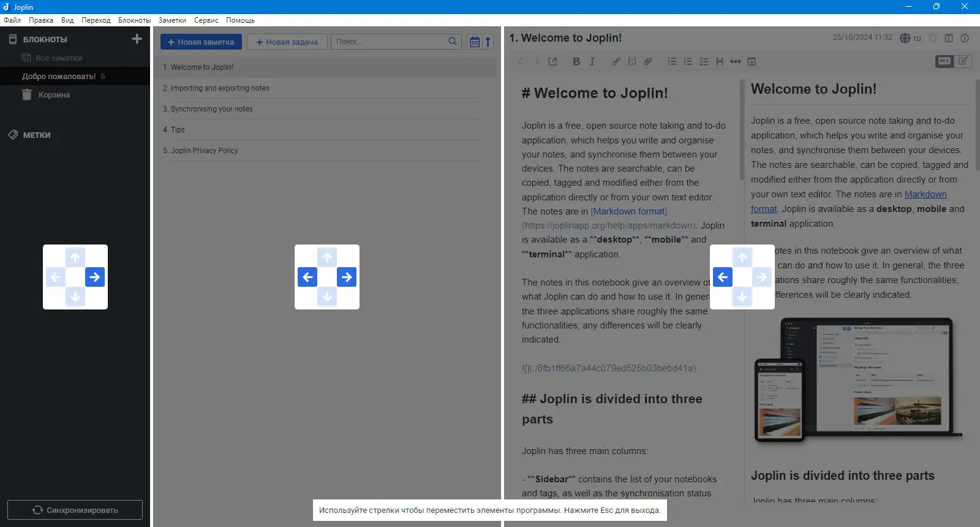Image resolution: width=980 pixels, height=527 pixels.
Task: Click the [Markdown format] link text in the editor
Action: [x=629, y=211]
